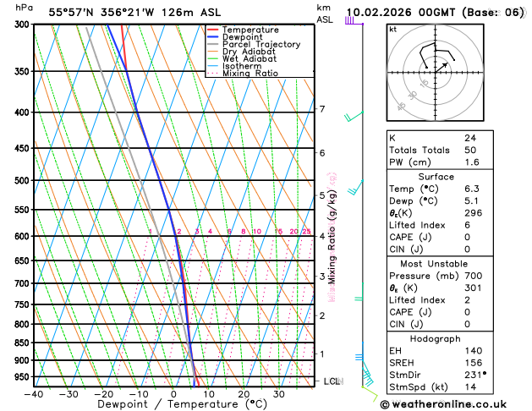The height and width of the screenshot is (411, 532).
Task: Click the 'Most Unstable' section heading
Action: (x=434, y=264)
